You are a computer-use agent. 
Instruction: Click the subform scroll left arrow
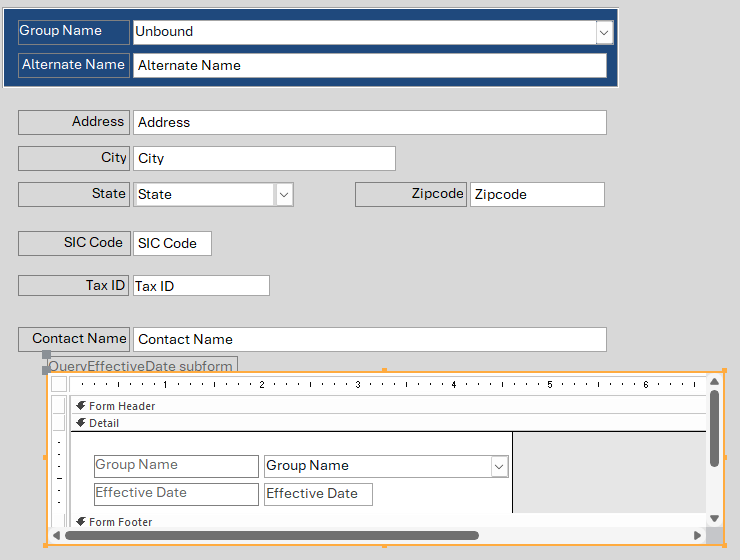[x=57, y=535]
